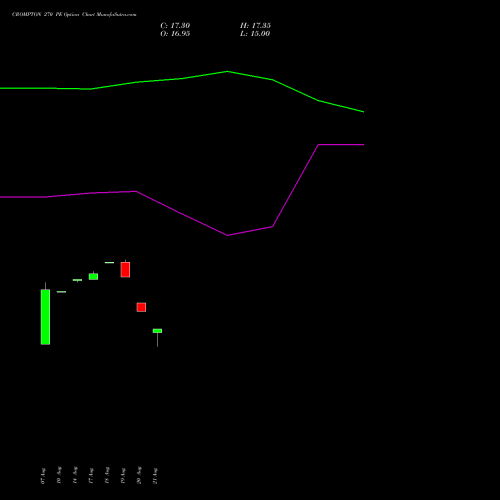
Task: Select the open value O: 16.95
Action: click(x=175, y=34)
